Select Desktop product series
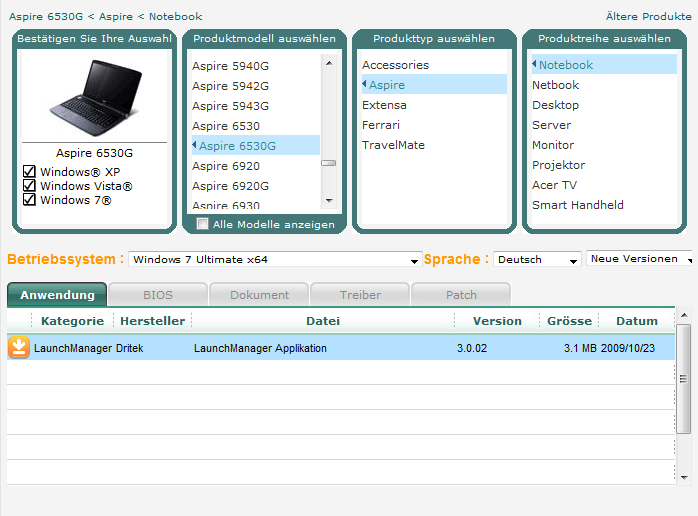Viewport: 698px width, 516px height. coord(556,105)
